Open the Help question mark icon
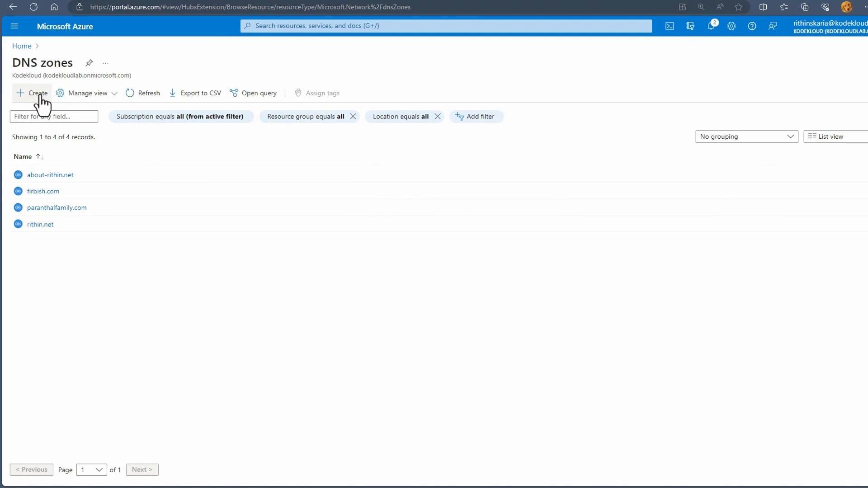 752,26
